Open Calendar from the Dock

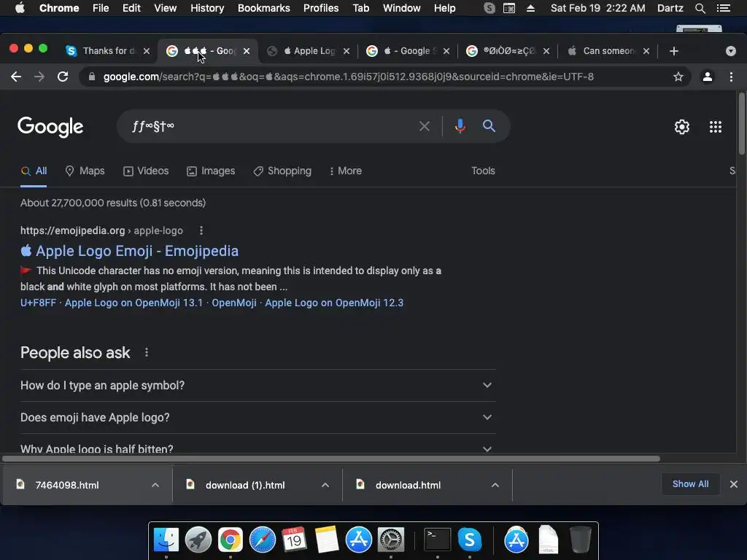[294, 540]
